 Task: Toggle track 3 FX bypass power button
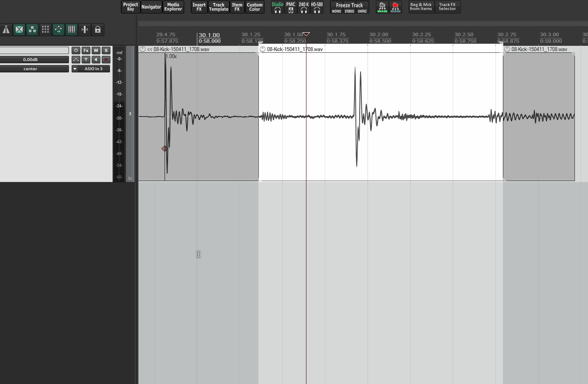pyautogui.click(x=76, y=51)
